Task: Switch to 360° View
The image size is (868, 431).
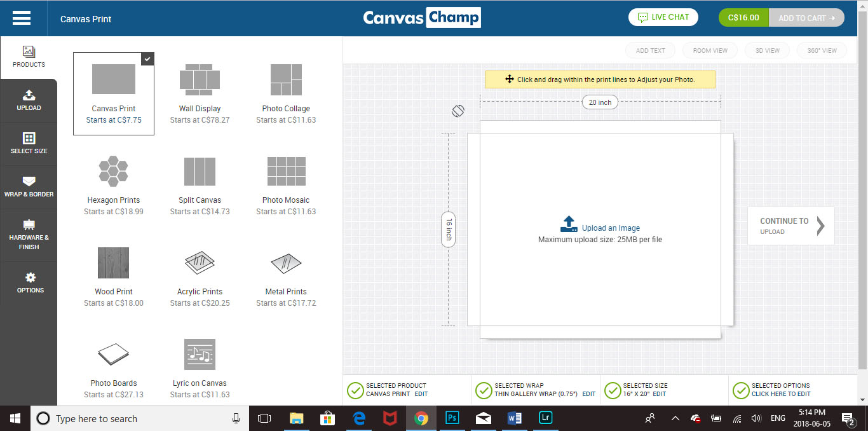Action: (x=822, y=50)
